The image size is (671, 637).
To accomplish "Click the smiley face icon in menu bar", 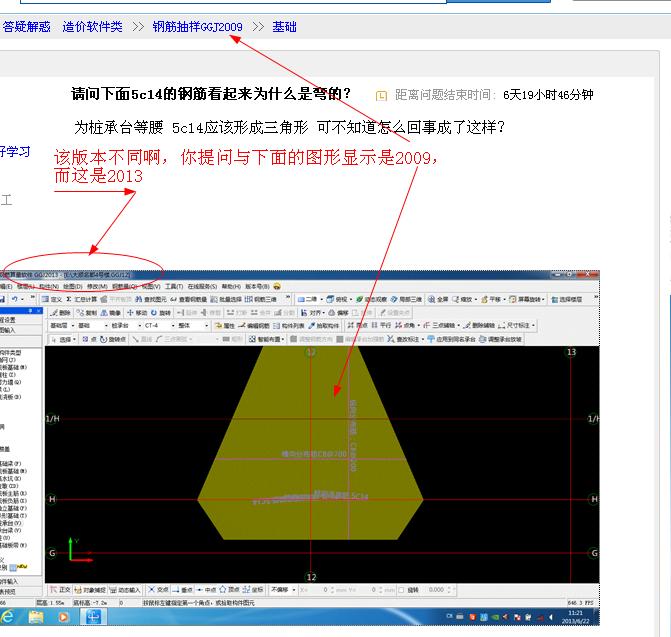I will [x=277, y=286].
